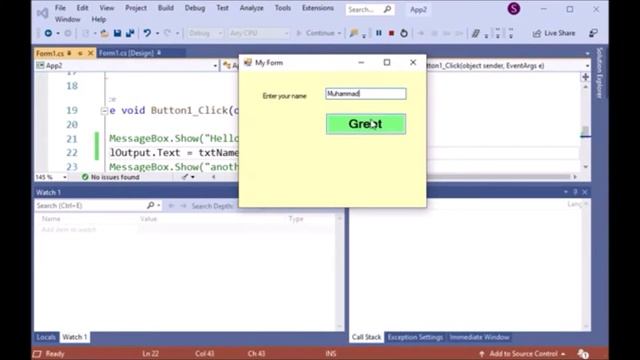Screen dimensions: 640x360
Task: Open the Help menu
Action: pyautogui.click(x=99, y=19)
